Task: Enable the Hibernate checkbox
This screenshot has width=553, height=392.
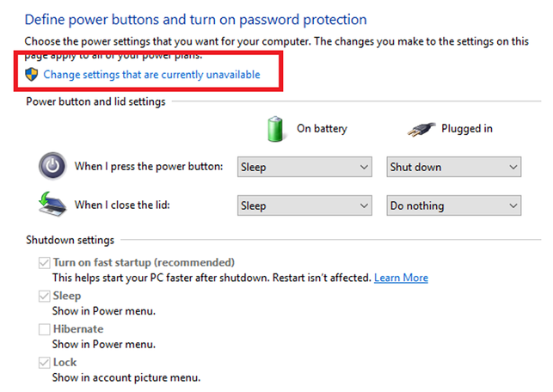Action: pos(44,329)
